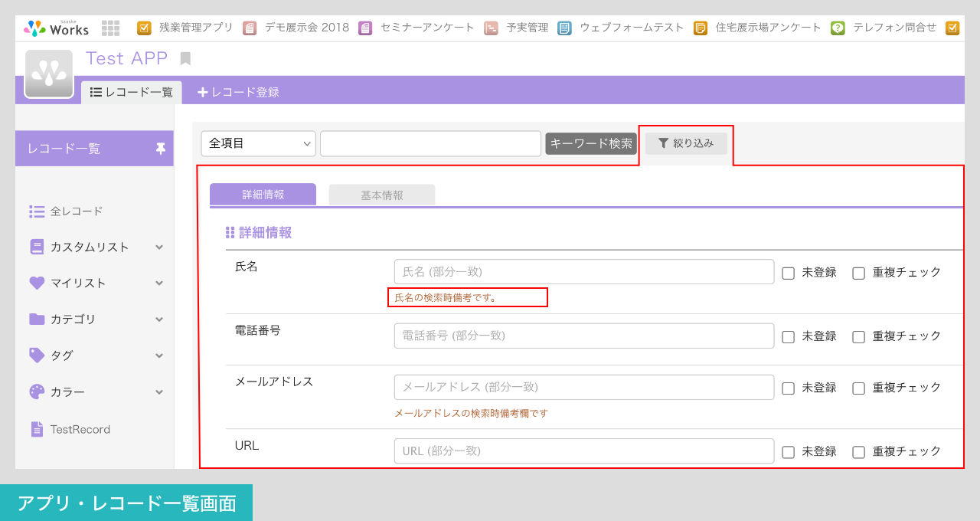Click the 予実管理 app icon
This screenshot has height=521, width=980.
coord(491,28)
